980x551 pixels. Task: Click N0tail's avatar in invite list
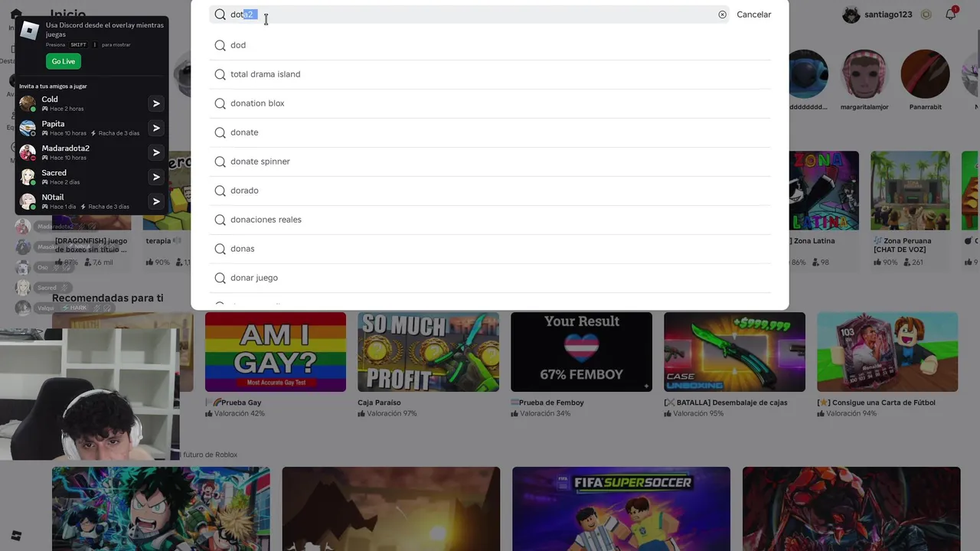pos(28,201)
